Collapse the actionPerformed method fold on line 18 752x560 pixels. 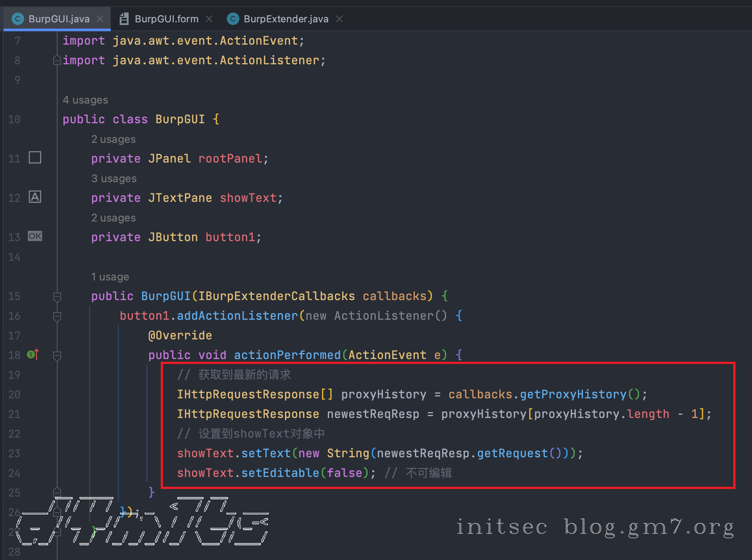click(57, 355)
